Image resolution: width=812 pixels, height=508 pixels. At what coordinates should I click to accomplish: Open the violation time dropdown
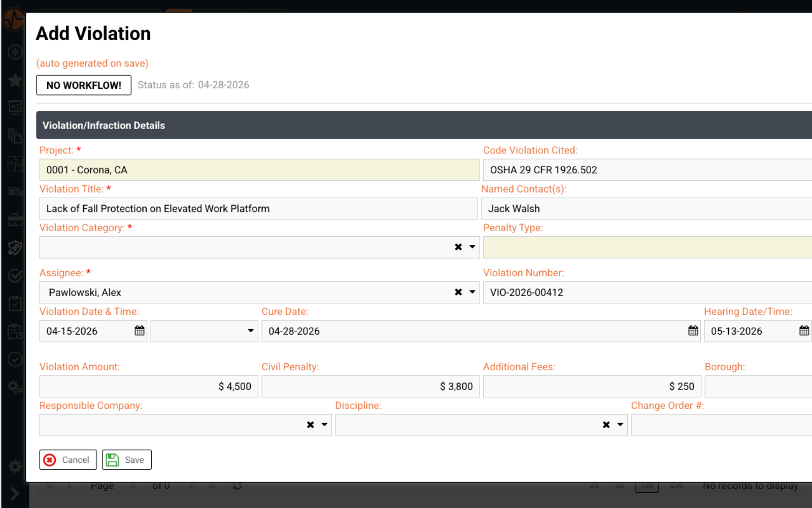tap(250, 331)
